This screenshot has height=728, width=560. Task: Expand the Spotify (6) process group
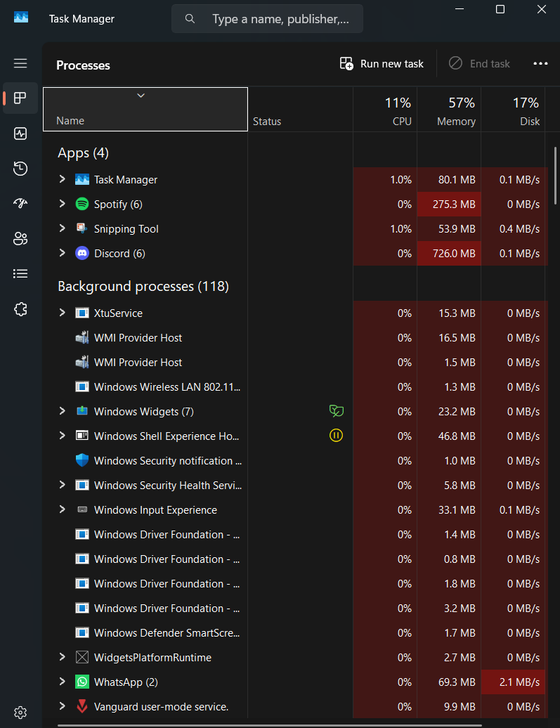coord(63,203)
